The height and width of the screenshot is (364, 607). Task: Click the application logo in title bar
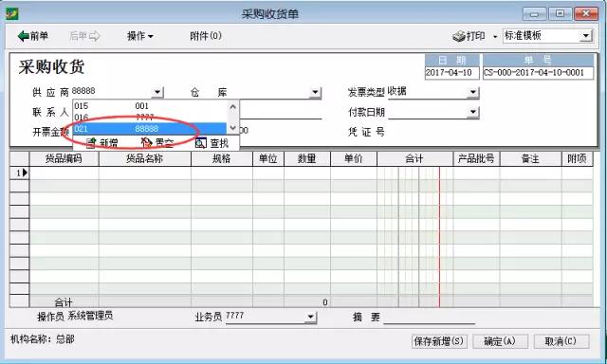[x=12, y=13]
